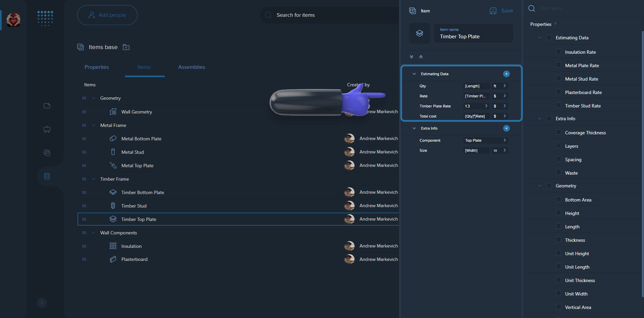This screenshot has width=644, height=318.
Task: Click the sticky note sidebar icon
Action: point(47,106)
